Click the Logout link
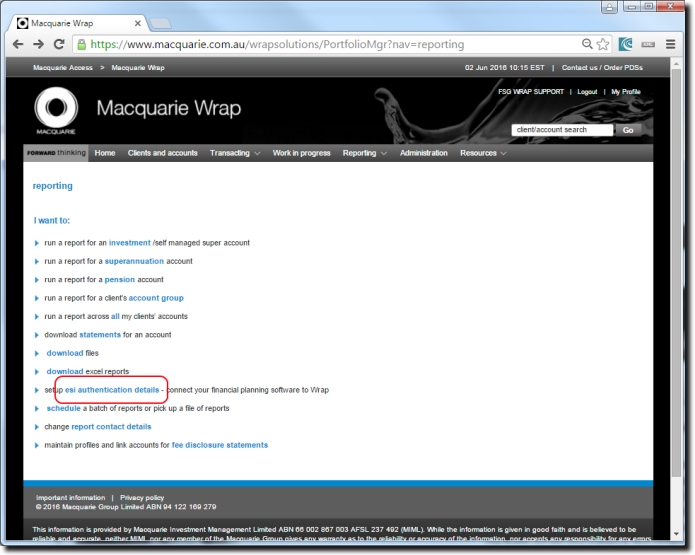 [587, 92]
